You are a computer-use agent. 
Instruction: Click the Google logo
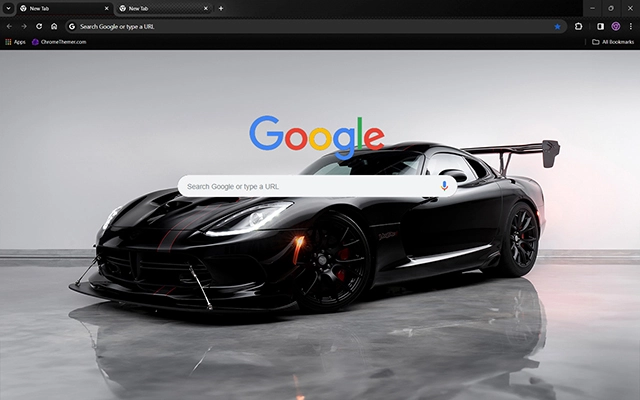[317, 137]
